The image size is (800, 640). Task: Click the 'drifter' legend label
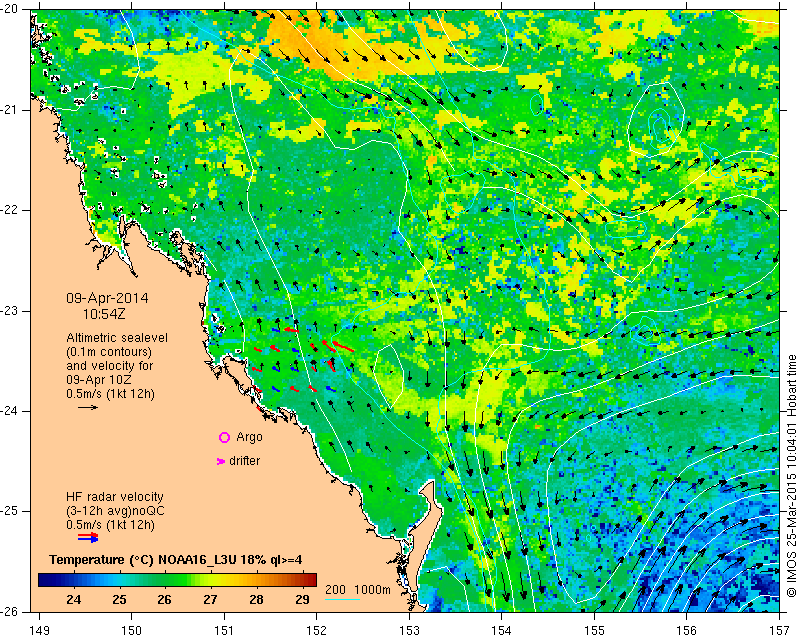(244, 461)
